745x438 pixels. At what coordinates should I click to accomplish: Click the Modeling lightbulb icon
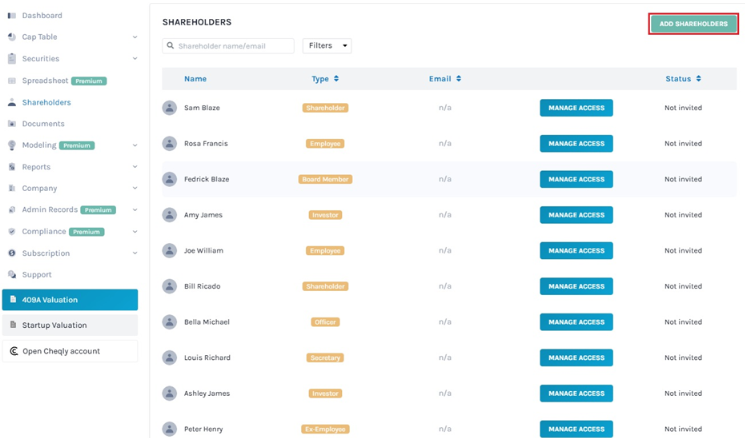pos(12,145)
